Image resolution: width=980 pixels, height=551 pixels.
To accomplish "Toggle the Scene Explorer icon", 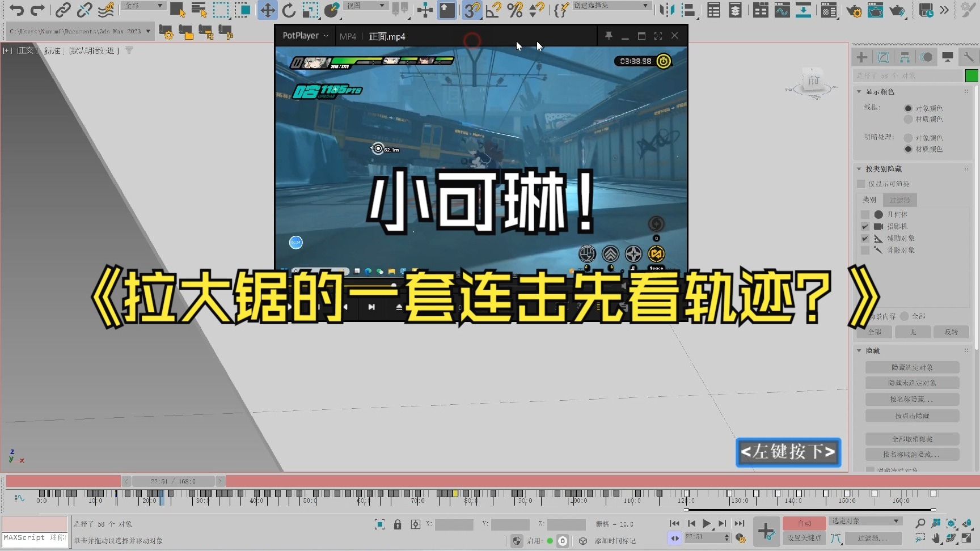I will [x=714, y=10].
